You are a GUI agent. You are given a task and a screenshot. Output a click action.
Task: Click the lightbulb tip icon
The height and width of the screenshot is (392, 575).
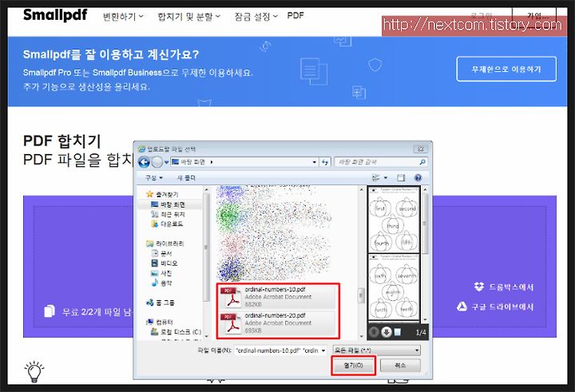point(34,371)
